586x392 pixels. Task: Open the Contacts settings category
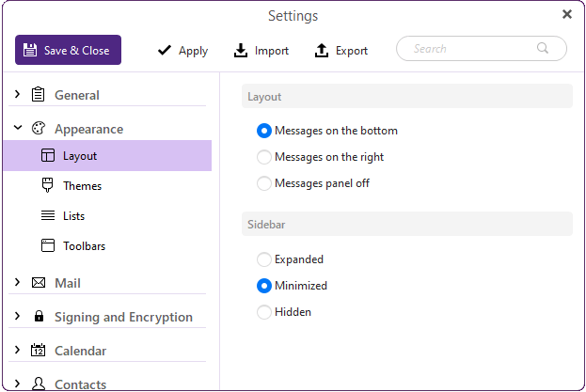click(x=80, y=384)
